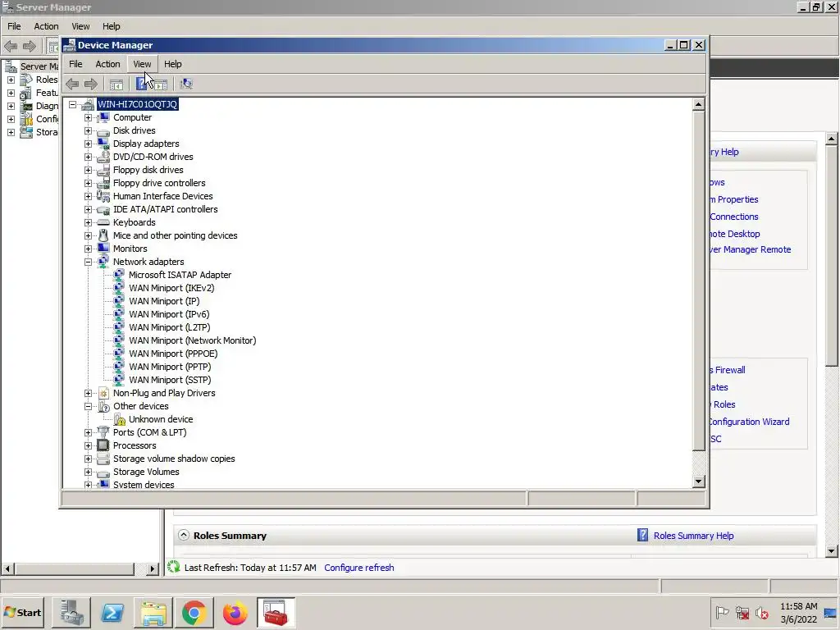
Task: Toggle the Show/Hide Action Pane toolbar icon
Action: pos(161,84)
